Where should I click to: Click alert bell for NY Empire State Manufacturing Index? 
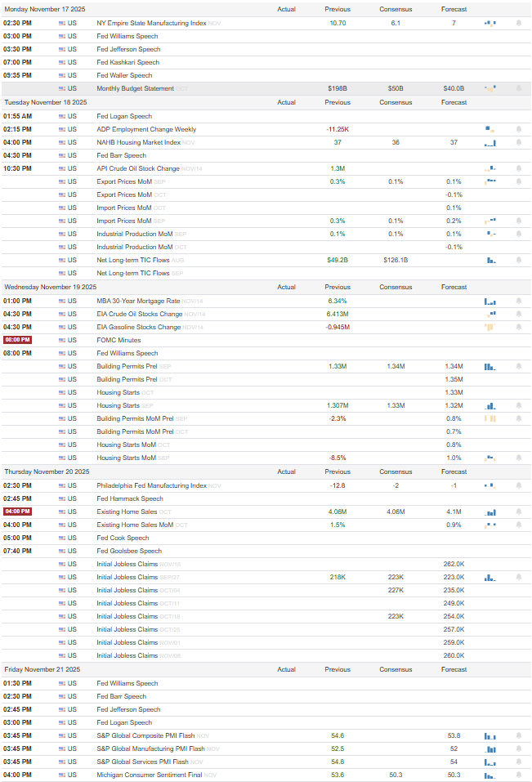[519, 23]
